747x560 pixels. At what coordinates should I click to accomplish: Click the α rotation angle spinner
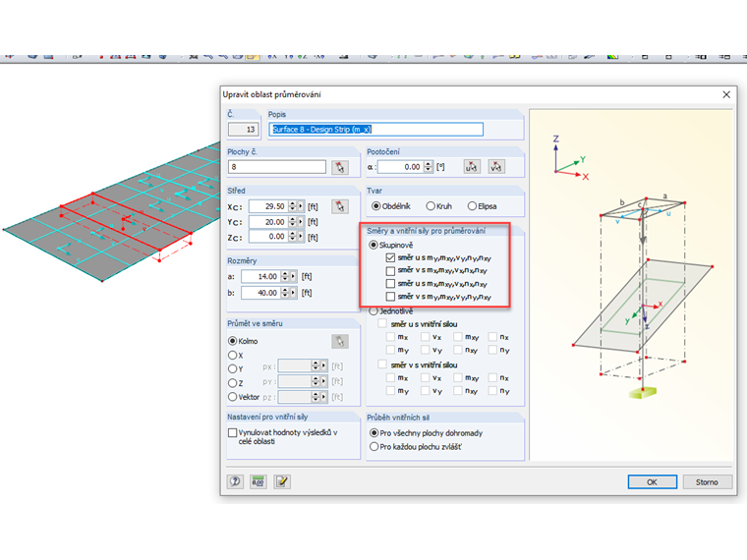[428, 167]
